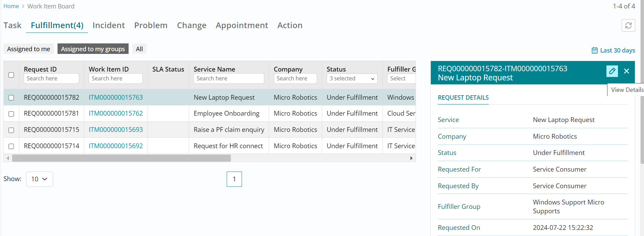This screenshot has height=236, width=644.
Task: Expand the Show 10 page-size dropdown
Action: pyautogui.click(x=39, y=179)
